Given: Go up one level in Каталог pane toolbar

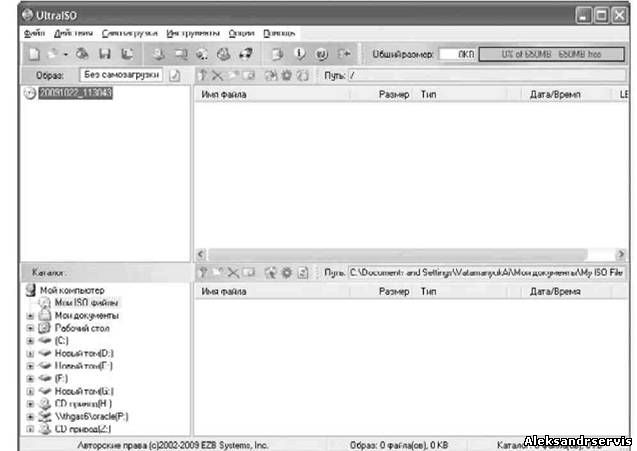Looking at the screenshot, I should pyautogui.click(x=202, y=272).
